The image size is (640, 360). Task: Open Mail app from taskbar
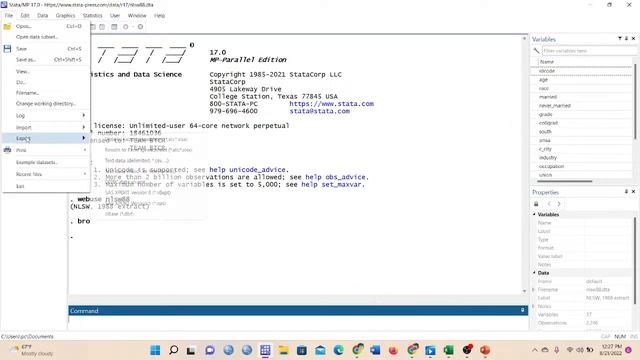tap(320, 350)
